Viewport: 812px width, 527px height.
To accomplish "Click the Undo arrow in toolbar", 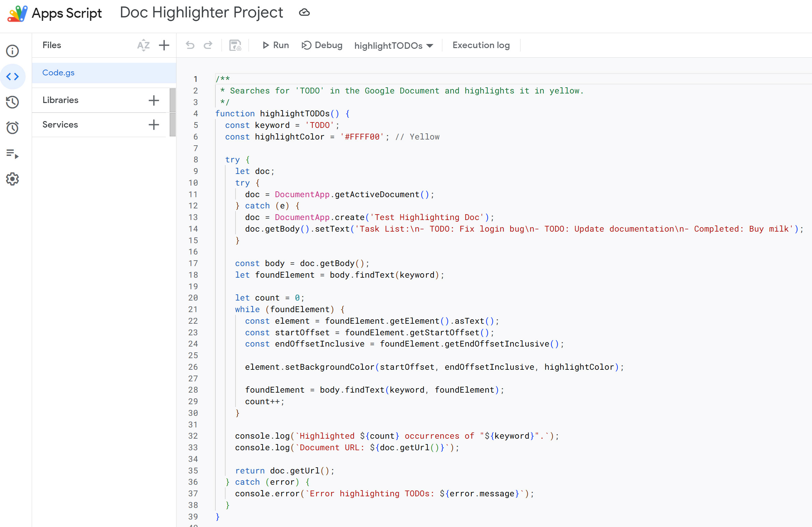I will coord(190,45).
